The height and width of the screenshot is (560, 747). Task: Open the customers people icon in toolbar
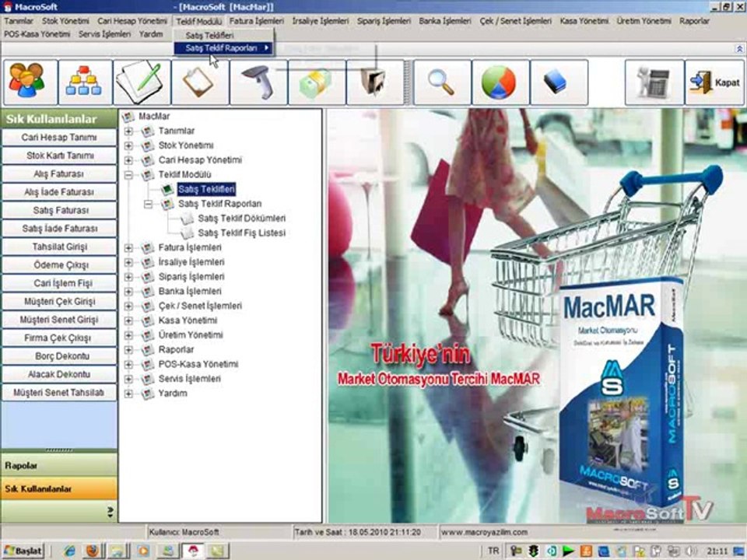(x=30, y=82)
